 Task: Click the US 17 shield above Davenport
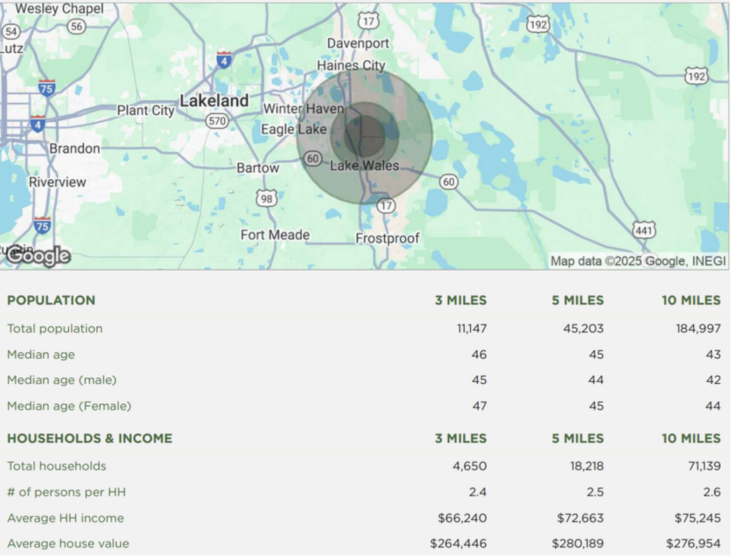coord(368,20)
